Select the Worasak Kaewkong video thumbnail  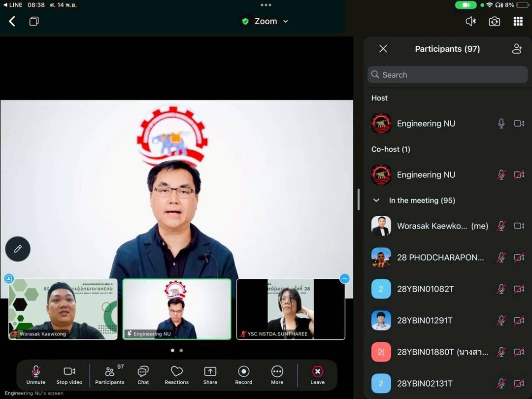[x=63, y=309]
